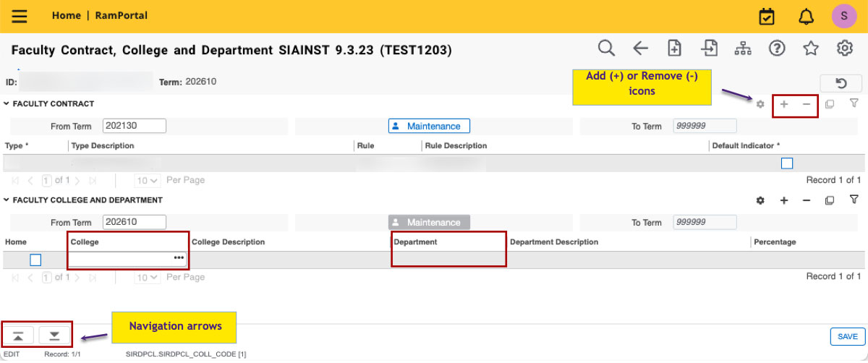868x363 pixels.
Task: Click the search magnifier icon
Action: (x=606, y=48)
